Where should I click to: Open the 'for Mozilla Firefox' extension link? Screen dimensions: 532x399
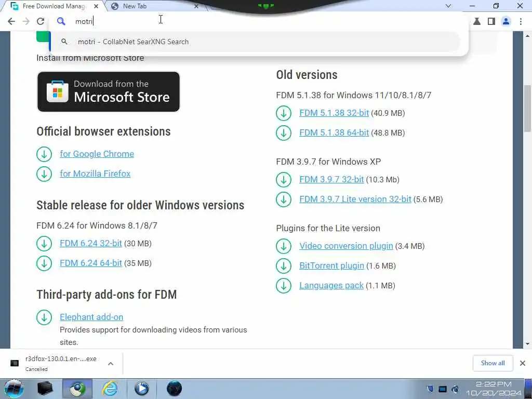[95, 174]
